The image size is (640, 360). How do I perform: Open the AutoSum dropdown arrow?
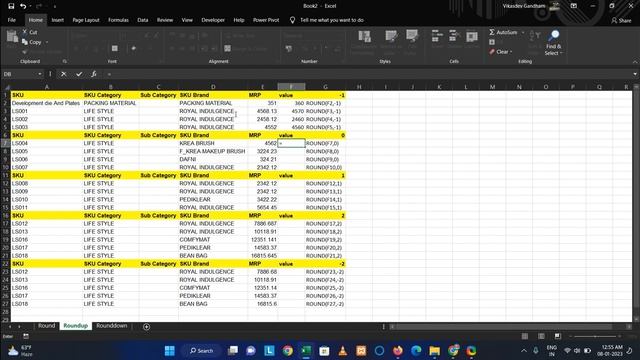click(523, 32)
